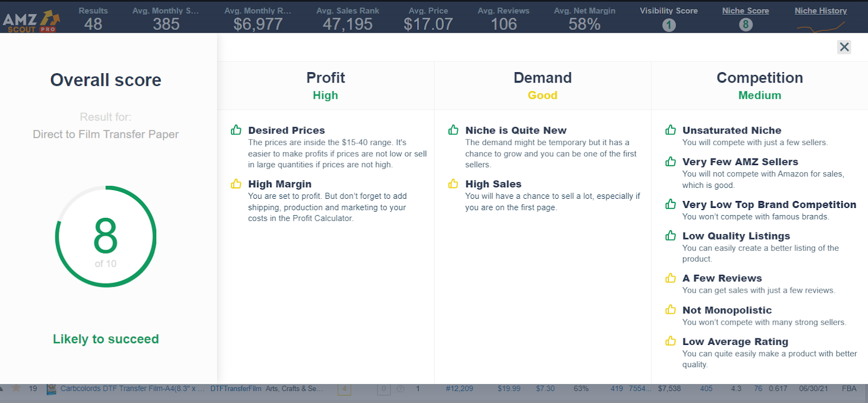This screenshot has height=403, width=868.
Task: Click the DTFTransferFilm keyword link
Action: [x=235, y=388]
